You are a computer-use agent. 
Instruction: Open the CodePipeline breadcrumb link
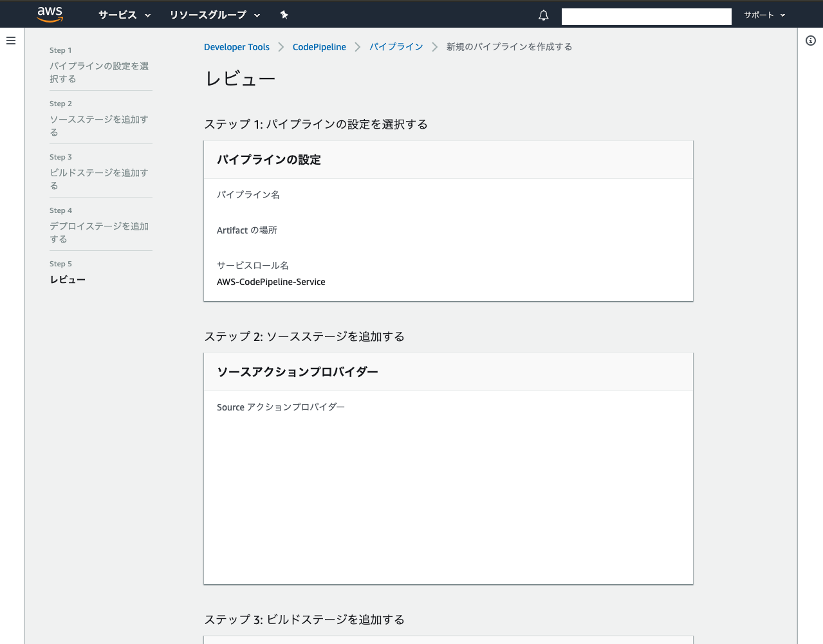click(x=319, y=46)
